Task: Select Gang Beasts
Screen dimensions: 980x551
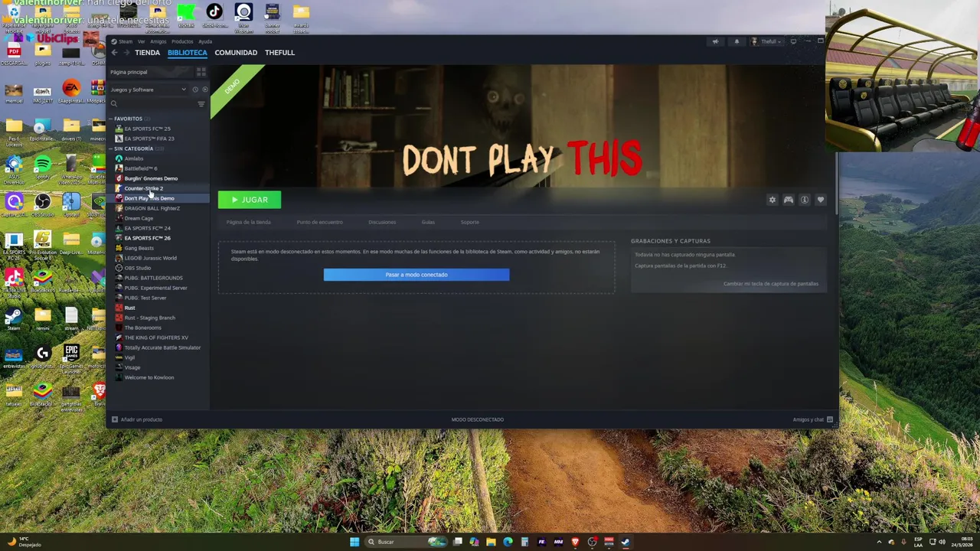Action: coord(139,248)
